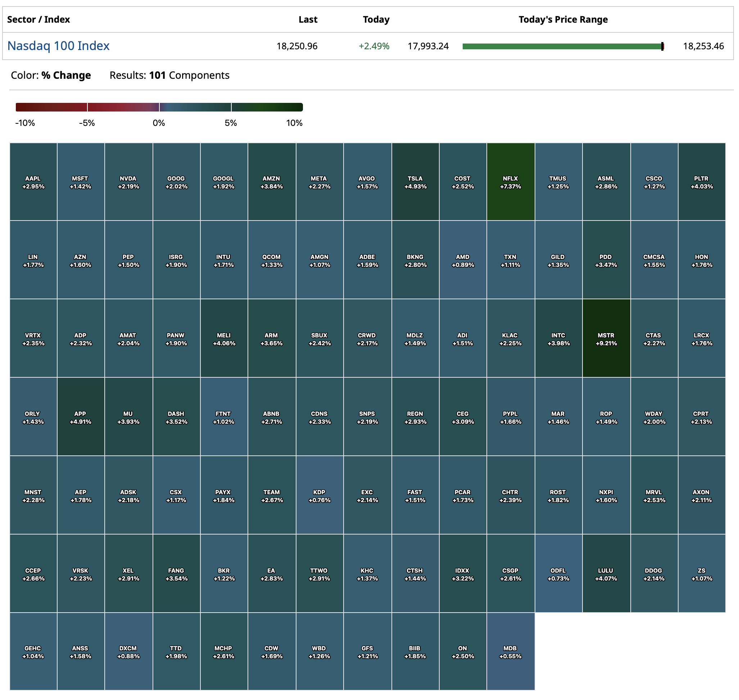Click the dark red legend segment
The width and height of the screenshot is (739, 700).
(51, 108)
